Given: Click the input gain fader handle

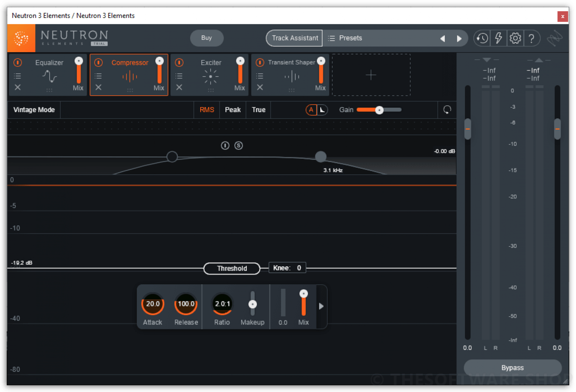Looking at the screenshot, I should [x=467, y=129].
